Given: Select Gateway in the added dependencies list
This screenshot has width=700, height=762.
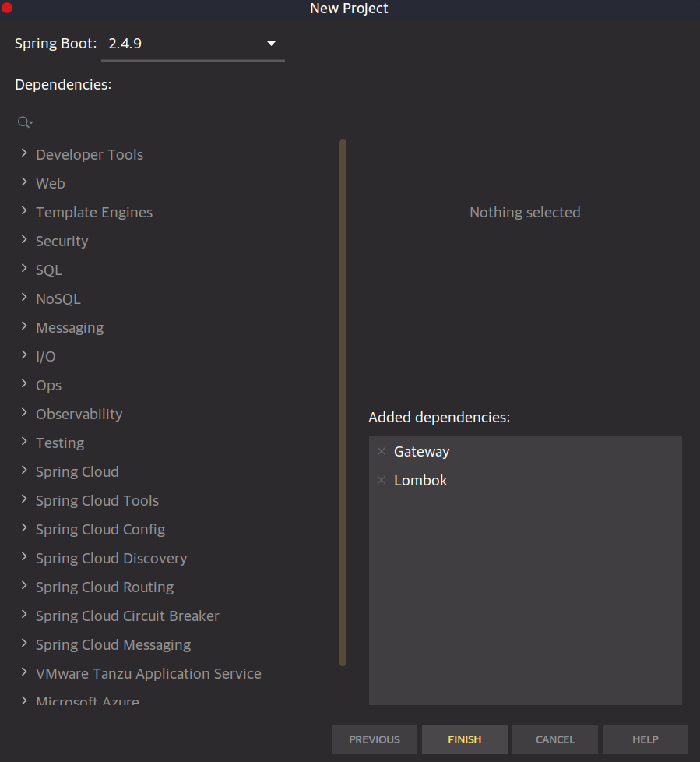Looking at the screenshot, I should pos(421,451).
